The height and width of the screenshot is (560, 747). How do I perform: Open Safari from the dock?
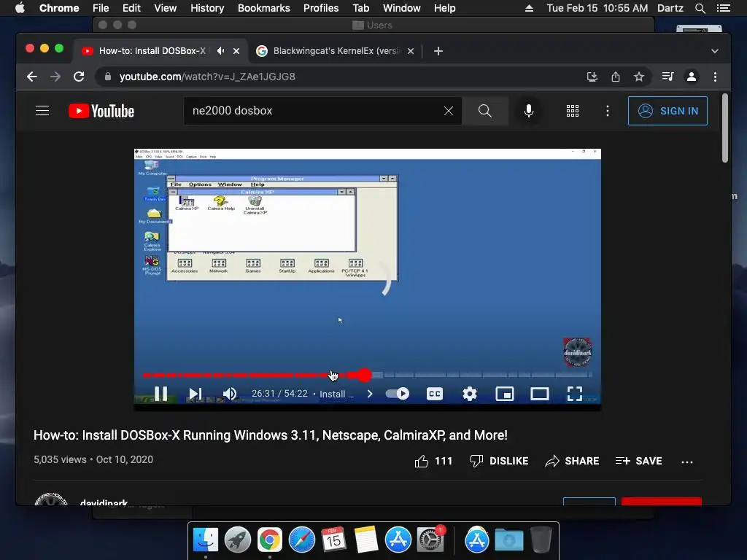pyautogui.click(x=302, y=540)
